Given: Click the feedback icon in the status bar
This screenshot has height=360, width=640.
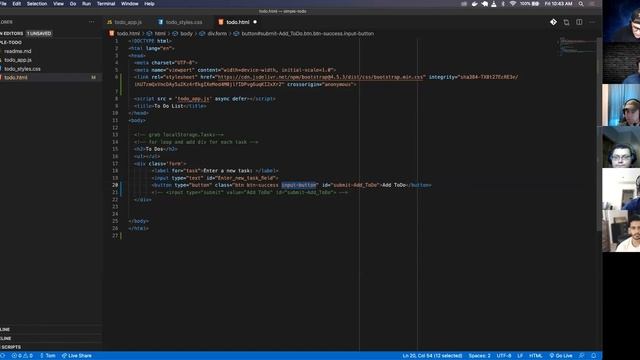Looking at the screenshot, I should [x=582, y=356].
